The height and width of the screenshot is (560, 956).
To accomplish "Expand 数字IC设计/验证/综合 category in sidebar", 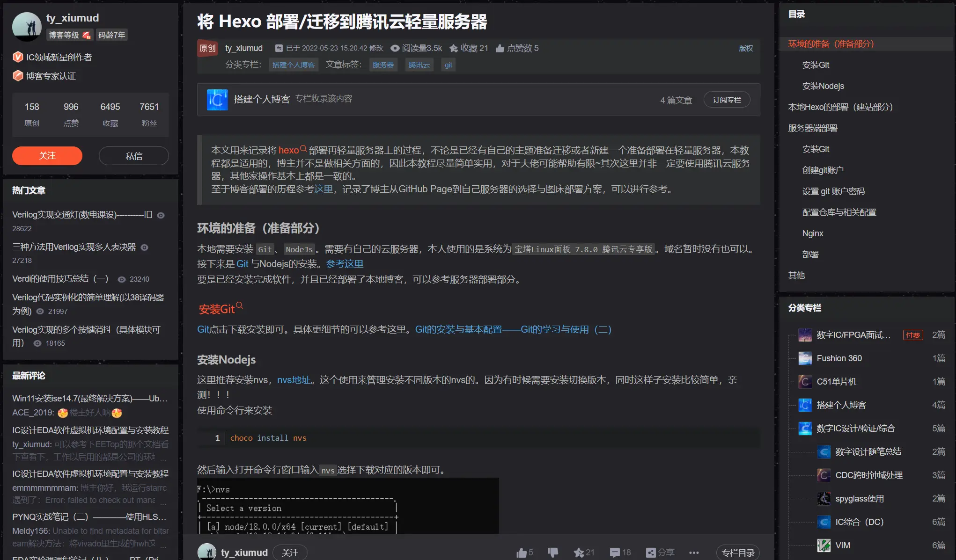I will [855, 428].
